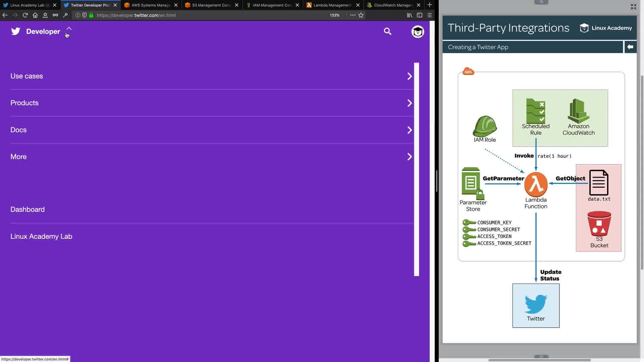The width and height of the screenshot is (644, 362).
Task: Expand the Products menu chevron
Action: coord(410,103)
